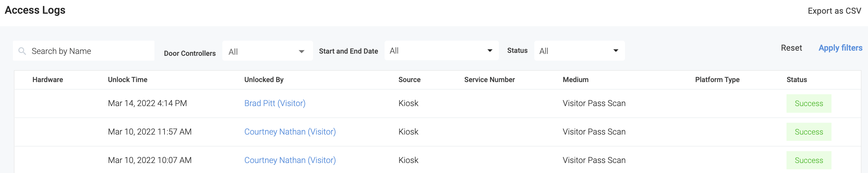This screenshot has height=173, width=868.
Task: Click the Success badge for Brad Pitt
Action: (809, 104)
